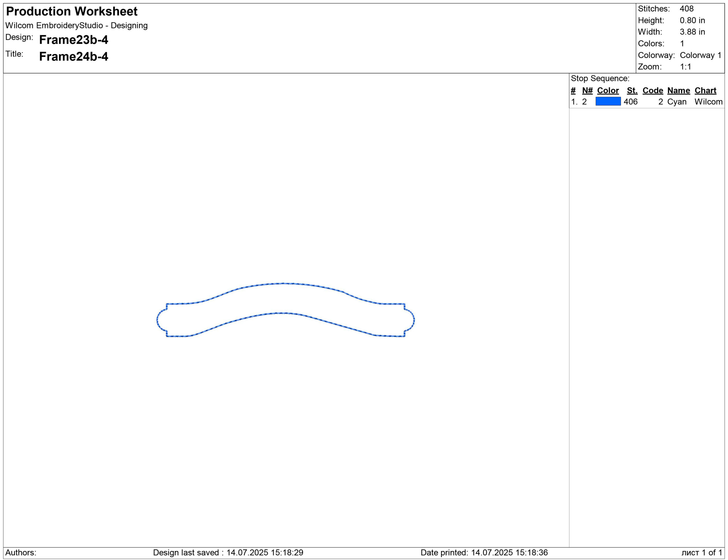Click the design name Frame23b-4
The width and height of the screenshot is (728, 560).
(74, 40)
